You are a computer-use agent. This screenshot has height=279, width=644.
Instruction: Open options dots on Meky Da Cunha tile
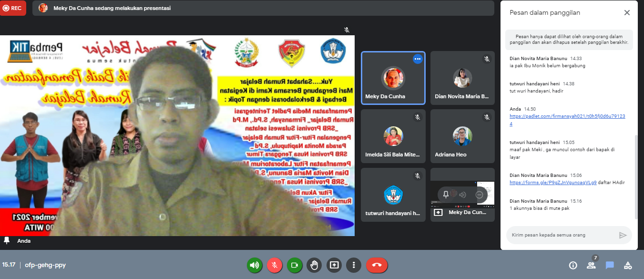pyautogui.click(x=418, y=59)
